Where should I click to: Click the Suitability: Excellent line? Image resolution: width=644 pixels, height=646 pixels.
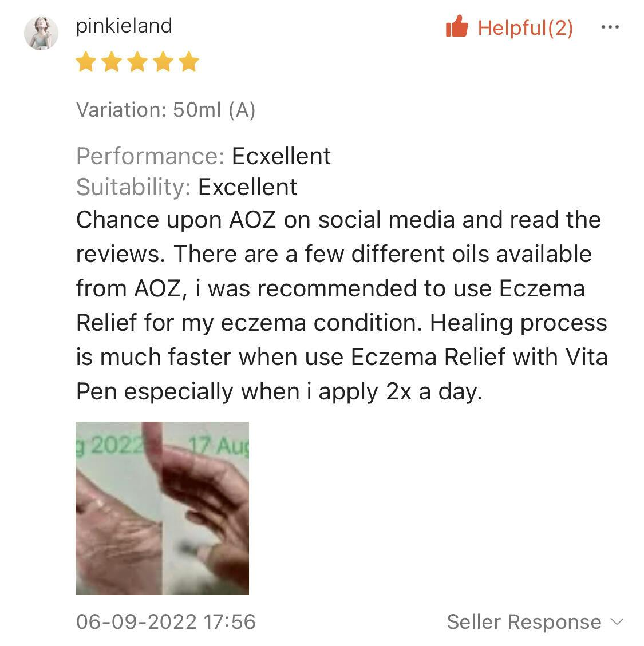[187, 187]
